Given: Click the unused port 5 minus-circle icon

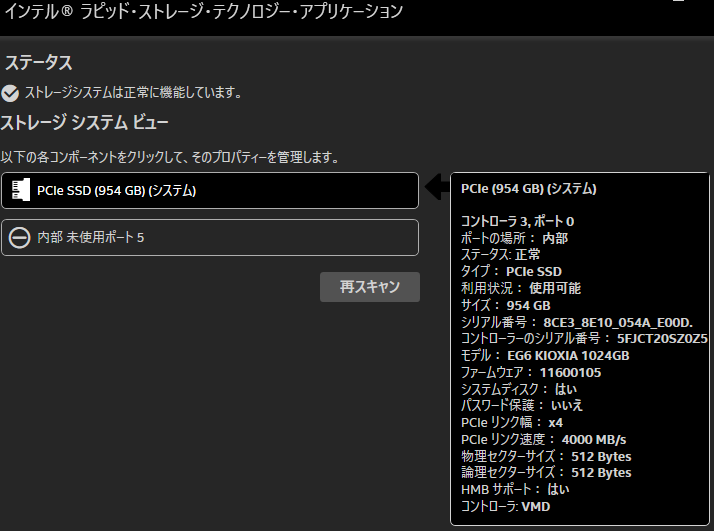Looking at the screenshot, I should [x=20, y=237].
